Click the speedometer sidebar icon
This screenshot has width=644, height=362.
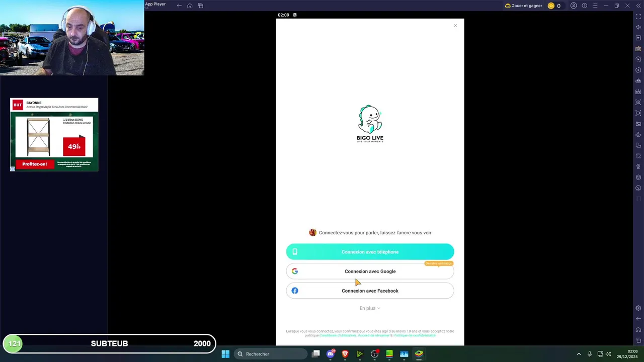click(638, 188)
